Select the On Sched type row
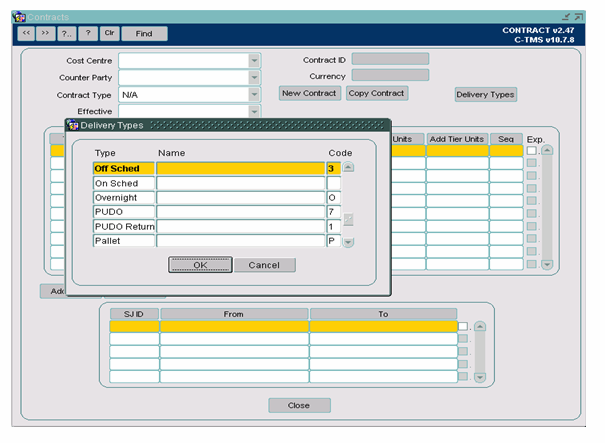 [x=124, y=183]
